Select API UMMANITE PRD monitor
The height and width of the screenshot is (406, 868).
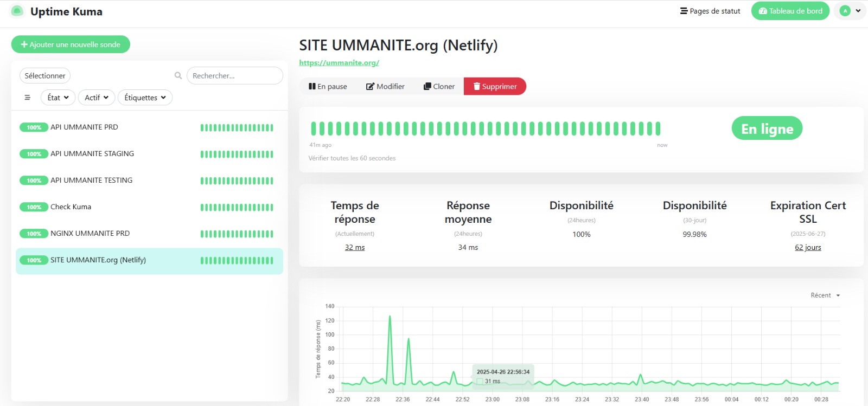point(149,127)
